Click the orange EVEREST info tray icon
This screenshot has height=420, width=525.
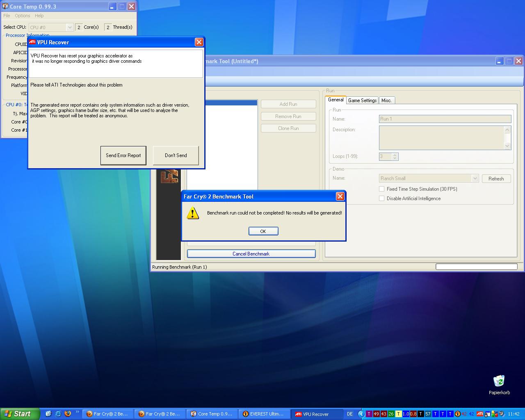coord(457,414)
